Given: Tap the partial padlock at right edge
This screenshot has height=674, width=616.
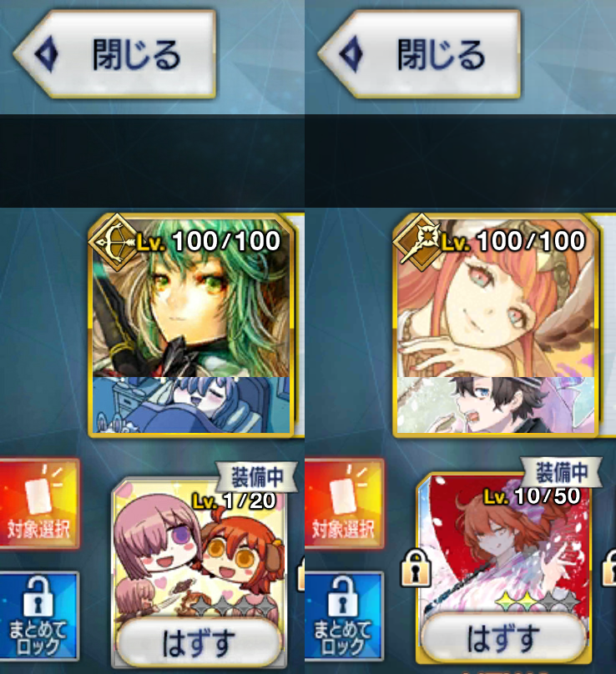Looking at the screenshot, I should point(609,569).
